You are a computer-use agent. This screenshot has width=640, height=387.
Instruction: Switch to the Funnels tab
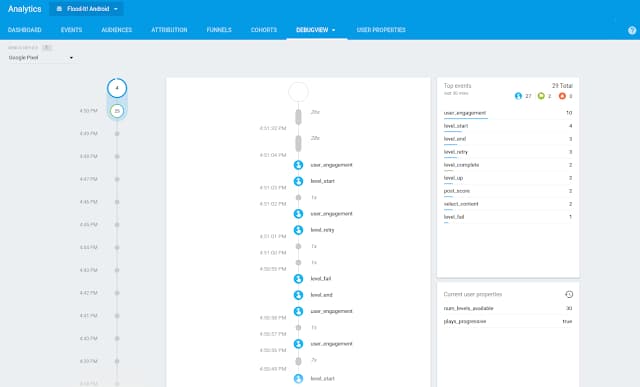click(219, 30)
